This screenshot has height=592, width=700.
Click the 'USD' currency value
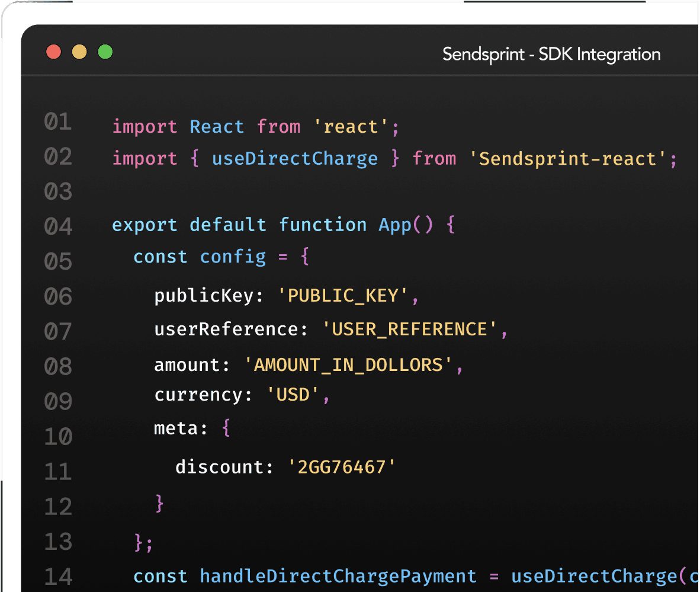293,395
